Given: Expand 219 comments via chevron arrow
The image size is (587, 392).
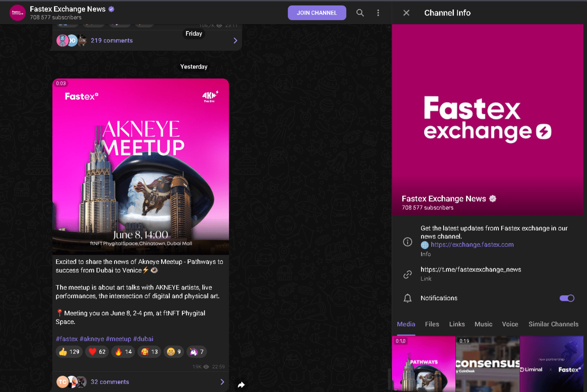Looking at the screenshot, I should tap(235, 40).
